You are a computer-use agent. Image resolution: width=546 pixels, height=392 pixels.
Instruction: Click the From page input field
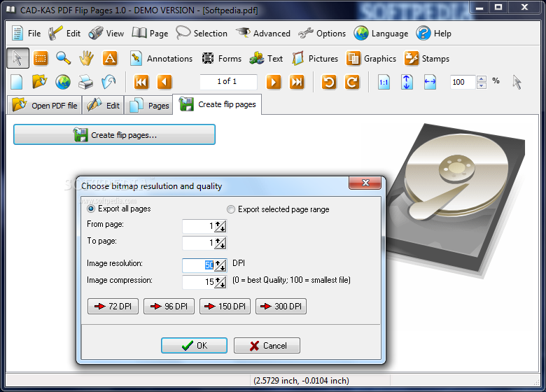coord(199,226)
